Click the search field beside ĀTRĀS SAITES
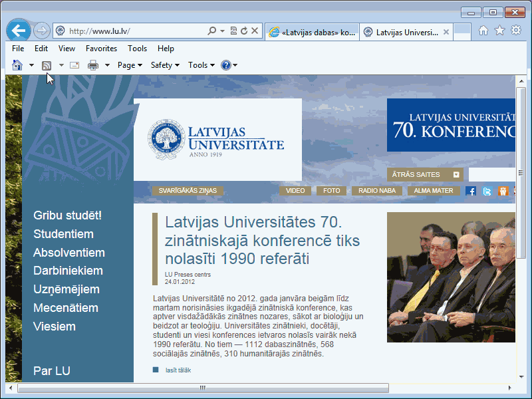 [x=491, y=174]
